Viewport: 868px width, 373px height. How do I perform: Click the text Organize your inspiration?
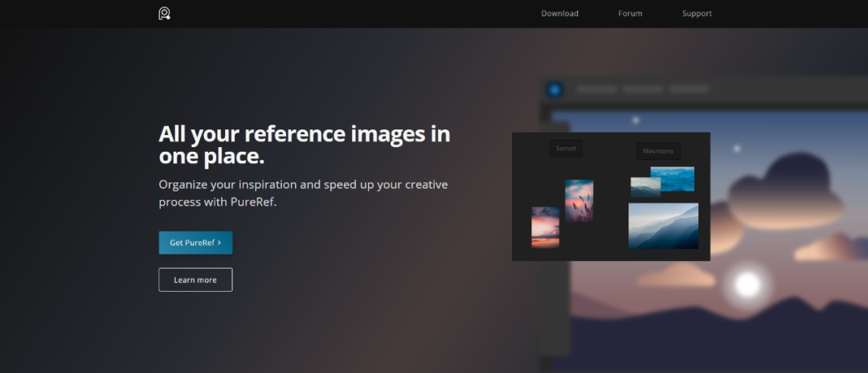303,193
